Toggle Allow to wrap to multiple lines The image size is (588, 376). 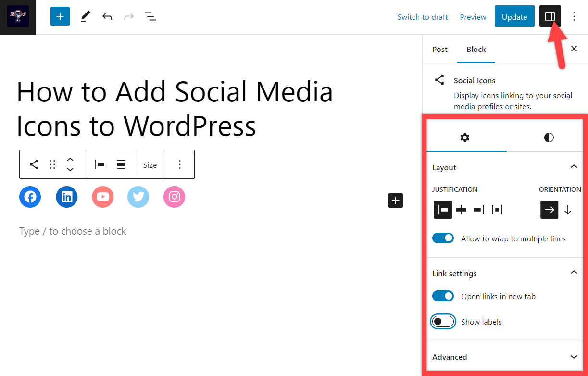tap(443, 238)
